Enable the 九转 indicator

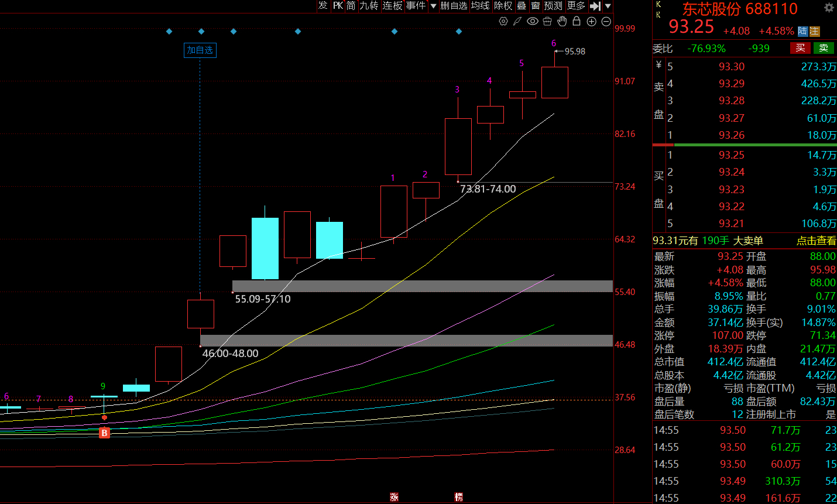click(x=369, y=6)
